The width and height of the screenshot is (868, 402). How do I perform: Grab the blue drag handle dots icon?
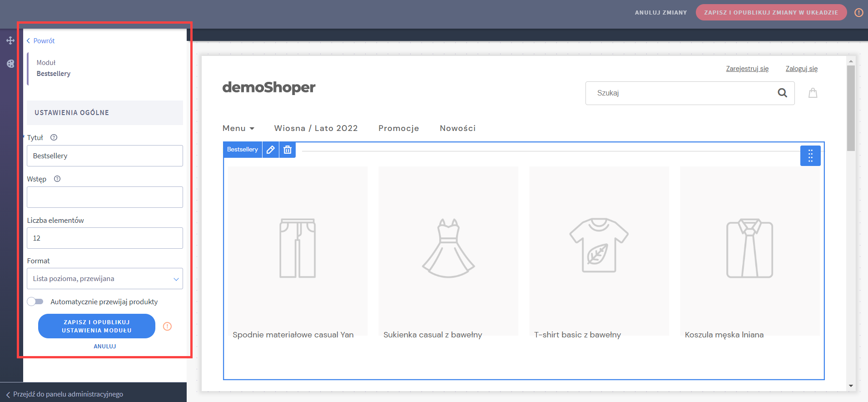810,156
